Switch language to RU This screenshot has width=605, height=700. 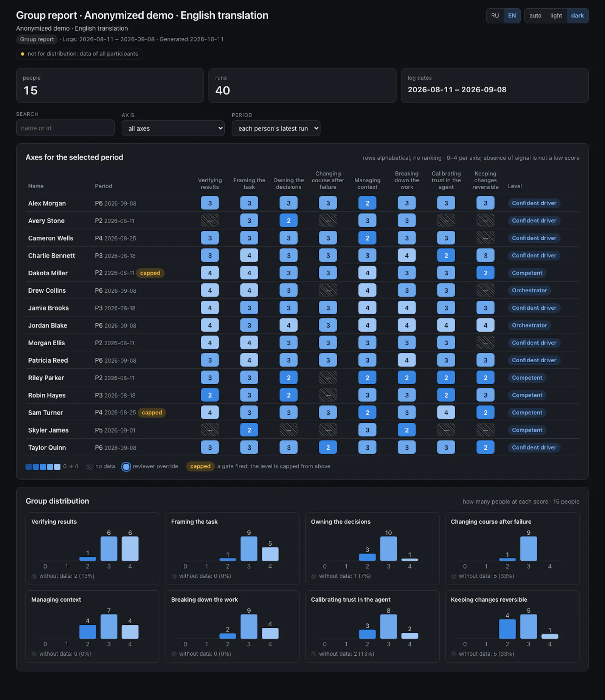(x=495, y=16)
